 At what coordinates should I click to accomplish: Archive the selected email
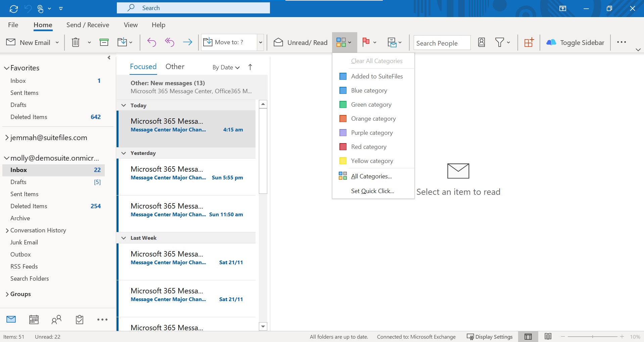click(x=104, y=42)
